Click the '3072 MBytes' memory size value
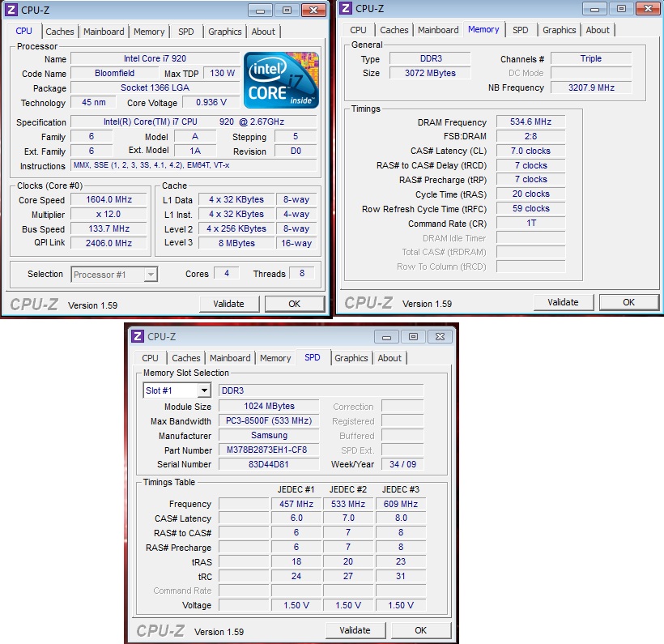 (x=430, y=73)
